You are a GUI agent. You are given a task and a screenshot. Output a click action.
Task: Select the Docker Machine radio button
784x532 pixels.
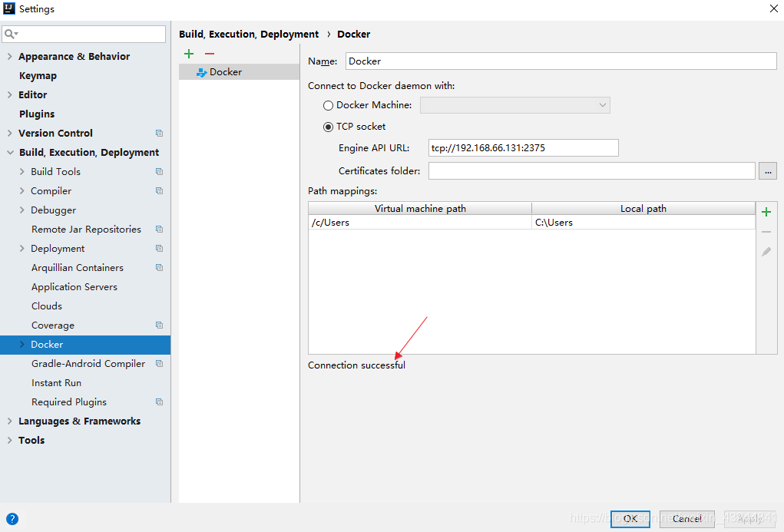[328, 105]
